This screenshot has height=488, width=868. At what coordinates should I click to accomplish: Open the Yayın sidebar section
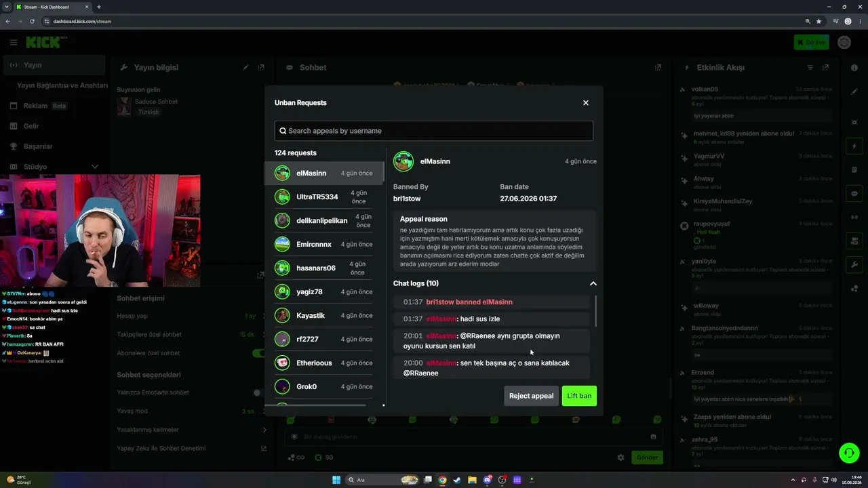coord(54,65)
